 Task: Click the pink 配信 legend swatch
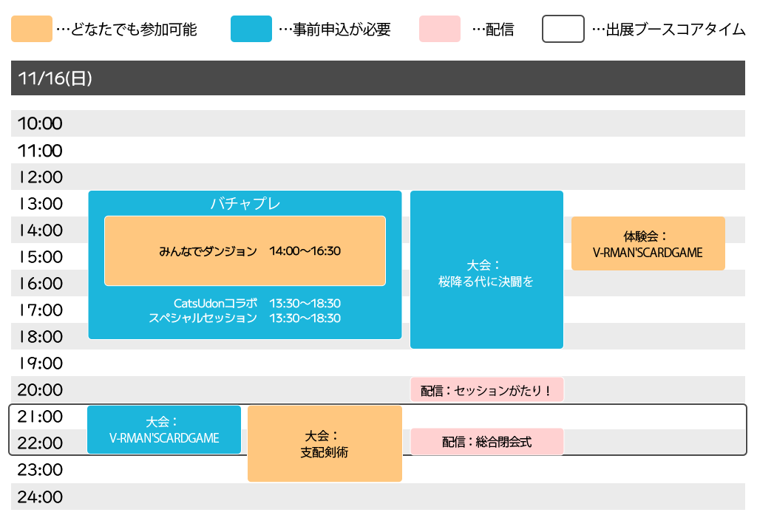point(439,30)
